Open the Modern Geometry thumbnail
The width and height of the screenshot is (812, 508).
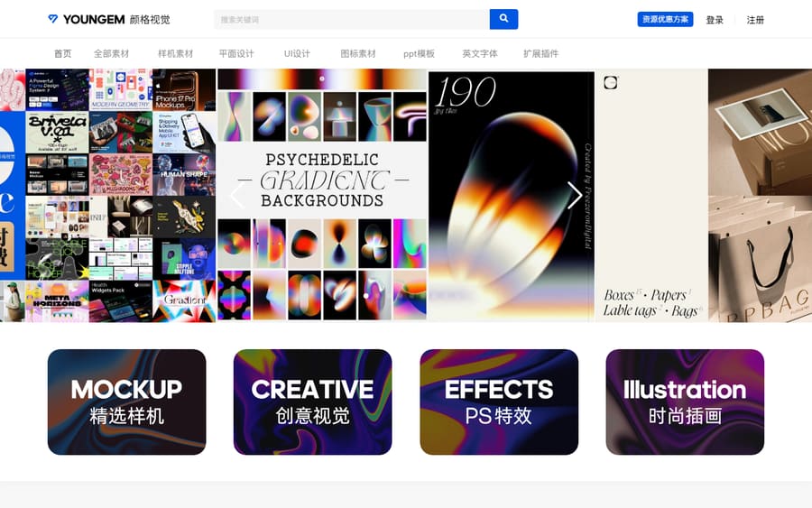point(121,89)
